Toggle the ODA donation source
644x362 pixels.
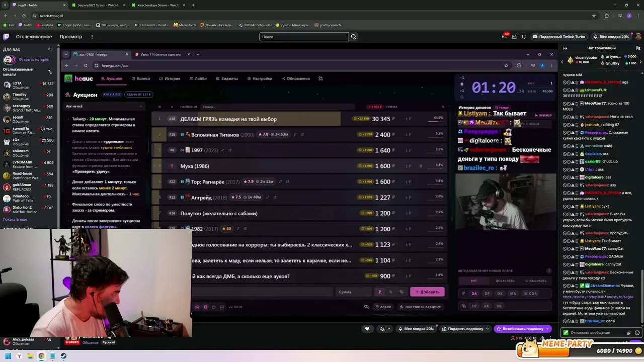coord(530,294)
